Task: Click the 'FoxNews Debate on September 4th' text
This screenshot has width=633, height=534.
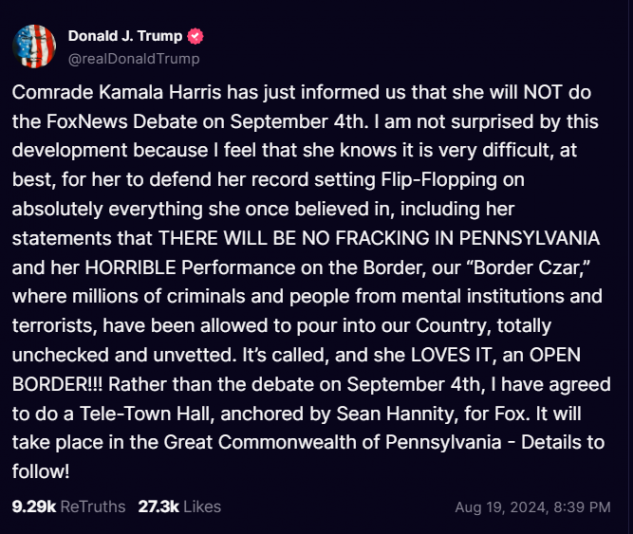Action: tap(205, 121)
